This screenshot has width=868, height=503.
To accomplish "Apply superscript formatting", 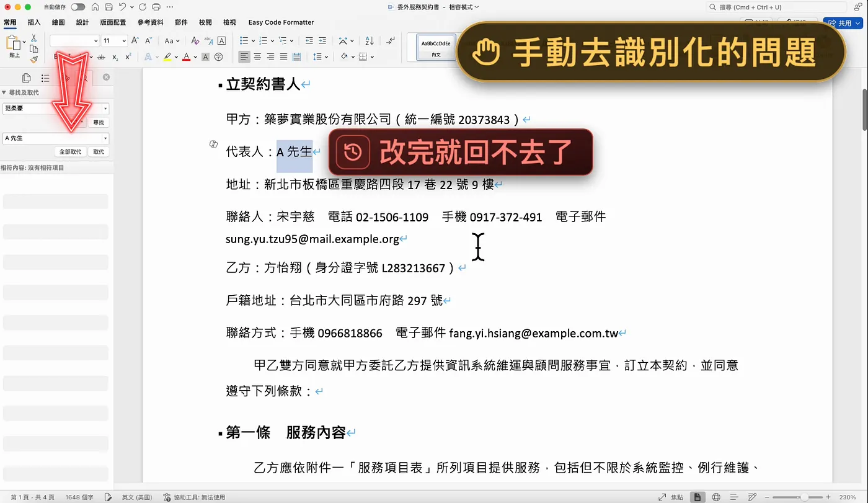I will point(128,57).
